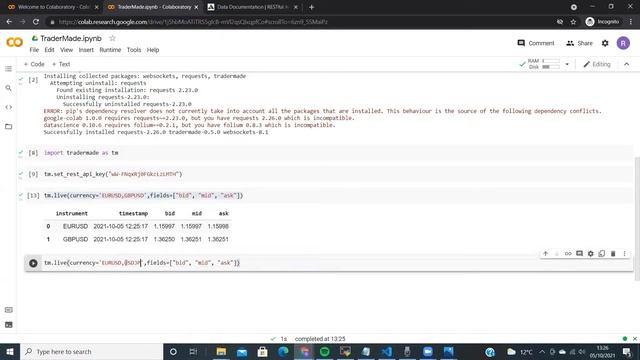Mirror cell in tab icon
Screen dimensions: 640x360
[602, 253]
